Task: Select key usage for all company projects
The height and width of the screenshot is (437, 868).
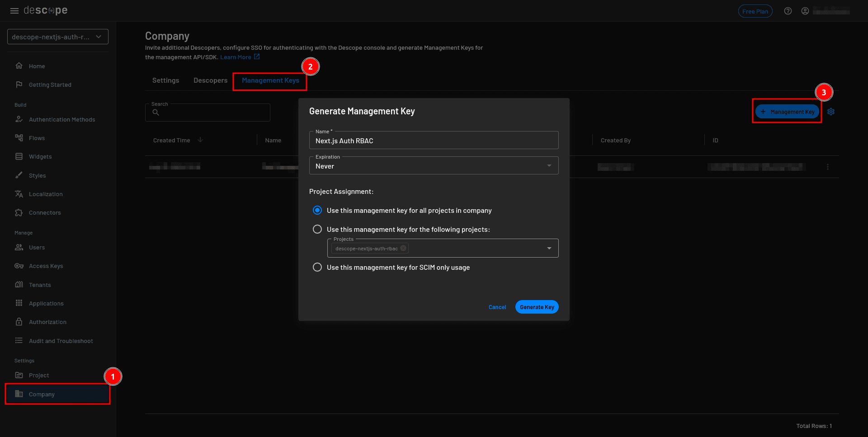Action: point(317,210)
